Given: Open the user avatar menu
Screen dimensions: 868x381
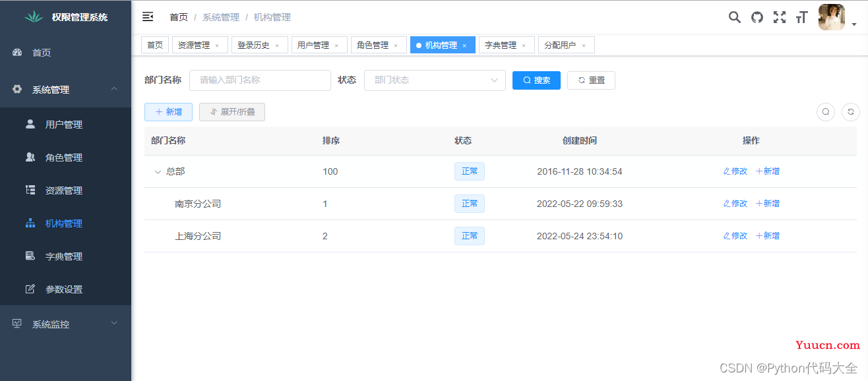Looking at the screenshot, I should 832,17.
